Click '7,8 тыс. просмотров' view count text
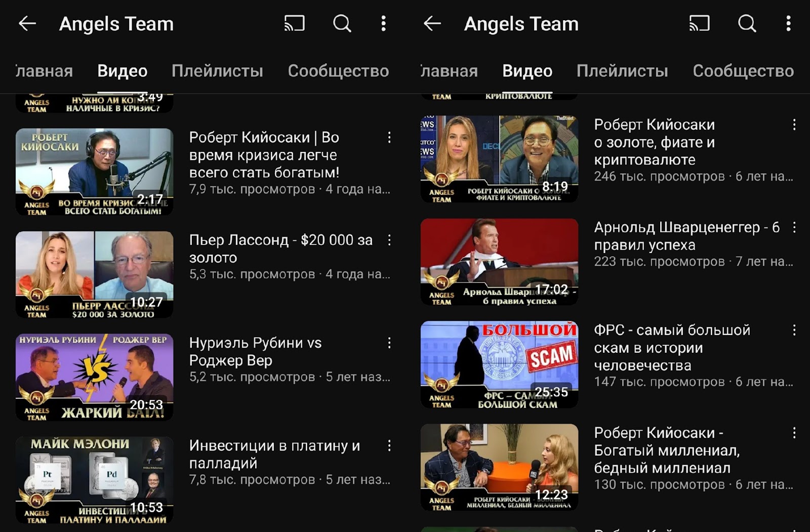This screenshot has width=810, height=532. pyautogui.click(x=252, y=480)
